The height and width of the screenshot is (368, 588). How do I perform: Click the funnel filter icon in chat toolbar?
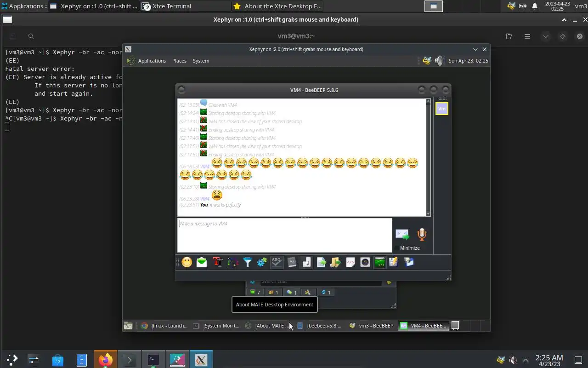click(248, 262)
